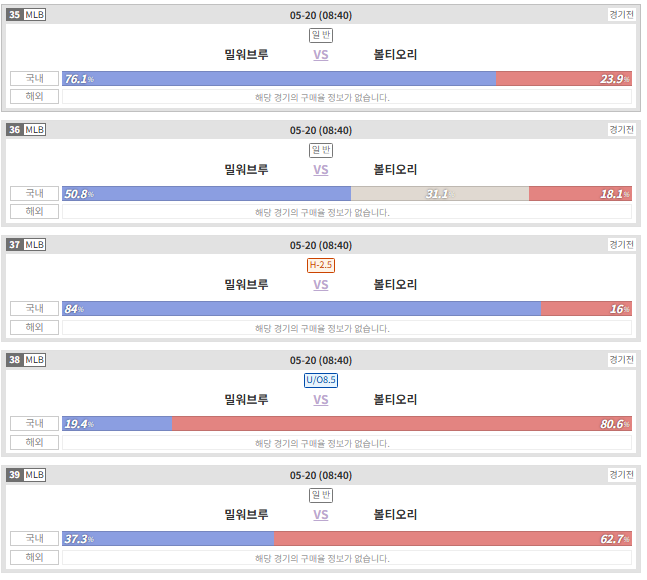The image size is (647, 580).
Task: Click the 31.1% draw bar segment
Action: (440, 194)
